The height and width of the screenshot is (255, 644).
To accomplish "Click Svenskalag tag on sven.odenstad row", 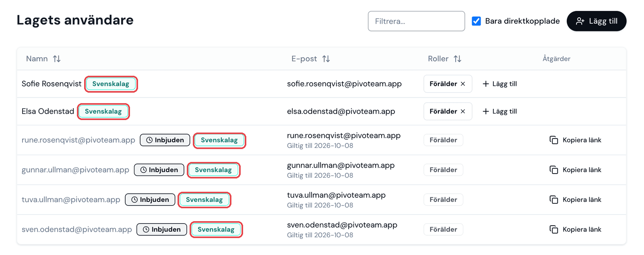I will click(x=216, y=230).
